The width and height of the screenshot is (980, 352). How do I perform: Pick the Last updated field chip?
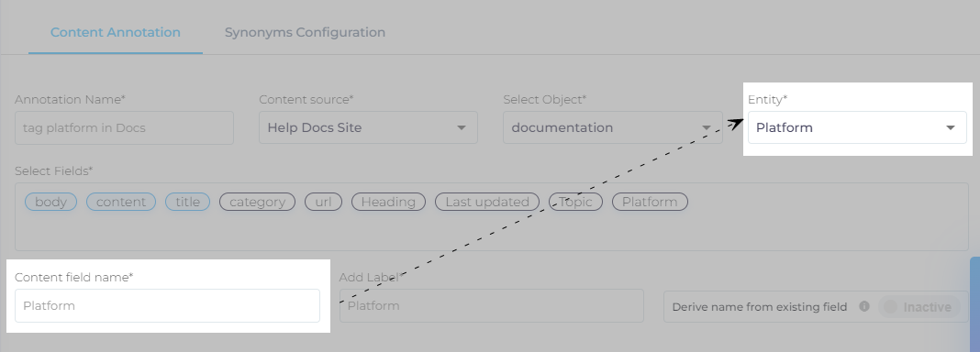487,202
